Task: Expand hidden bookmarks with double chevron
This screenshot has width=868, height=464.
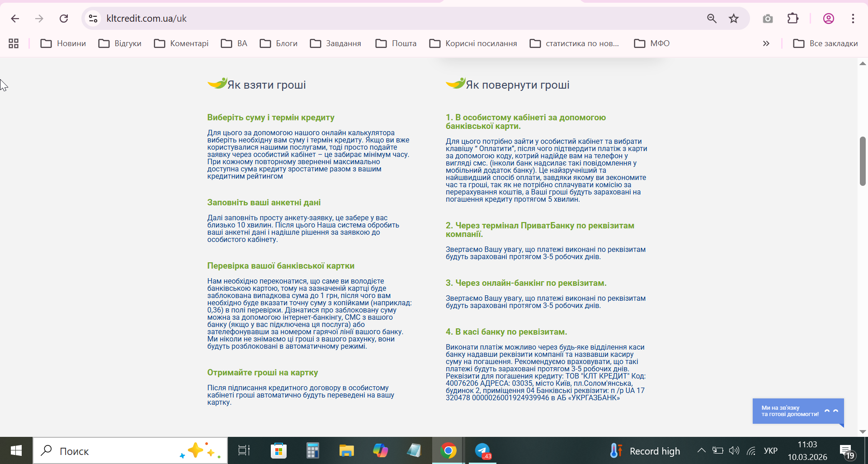Action: coord(766,43)
